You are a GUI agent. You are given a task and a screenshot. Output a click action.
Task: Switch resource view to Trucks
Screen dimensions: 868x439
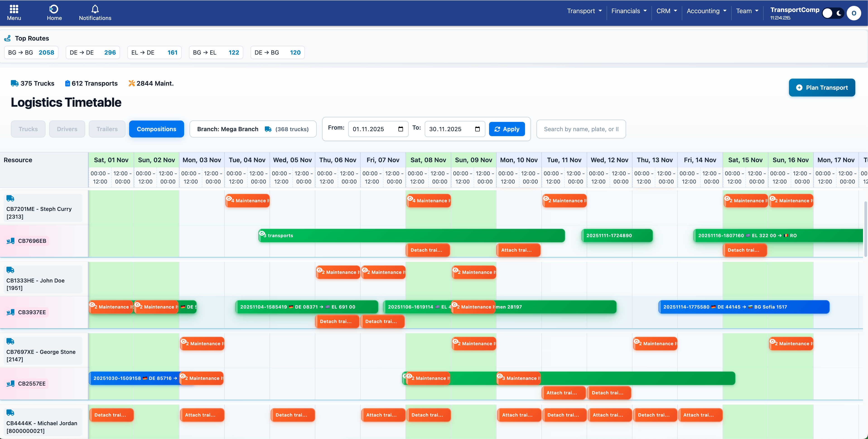[x=28, y=129]
